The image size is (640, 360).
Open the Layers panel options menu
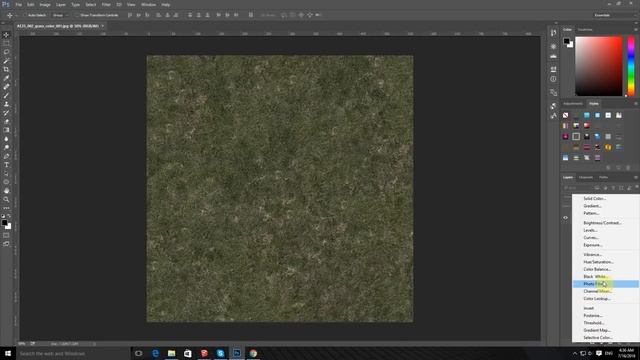[636, 177]
